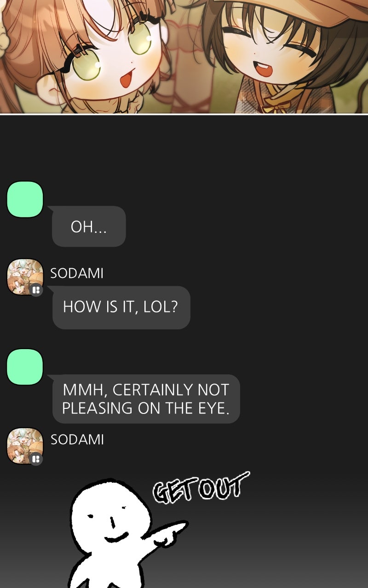Screen dimensions: 368x588
Task: Select the OH... chat bubble
Action: click(x=89, y=226)
